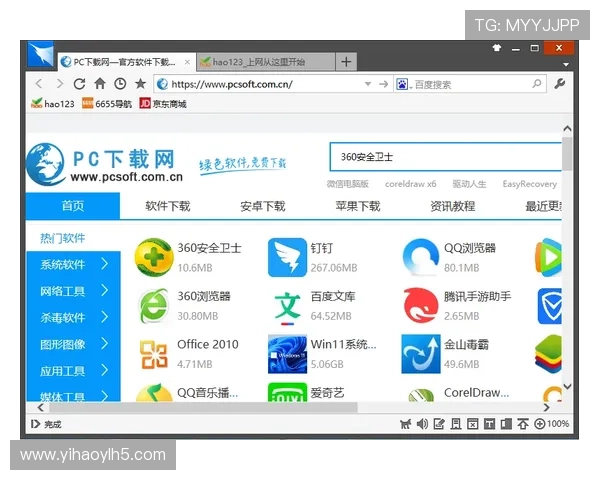This screenshot has height=480, width=600.
Task: Click the 360安全卫士 app icon
Action: tap(153, 257)
